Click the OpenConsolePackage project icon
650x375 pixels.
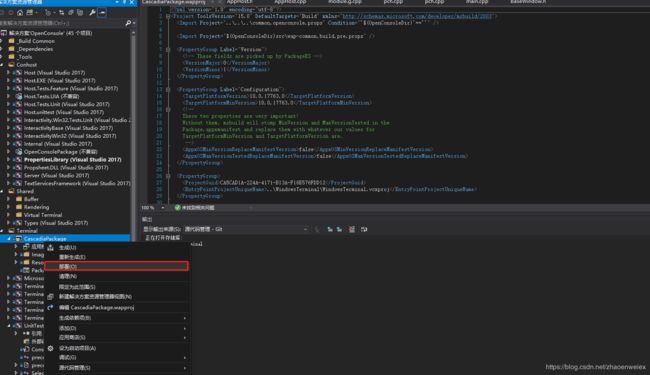[18, 152]
